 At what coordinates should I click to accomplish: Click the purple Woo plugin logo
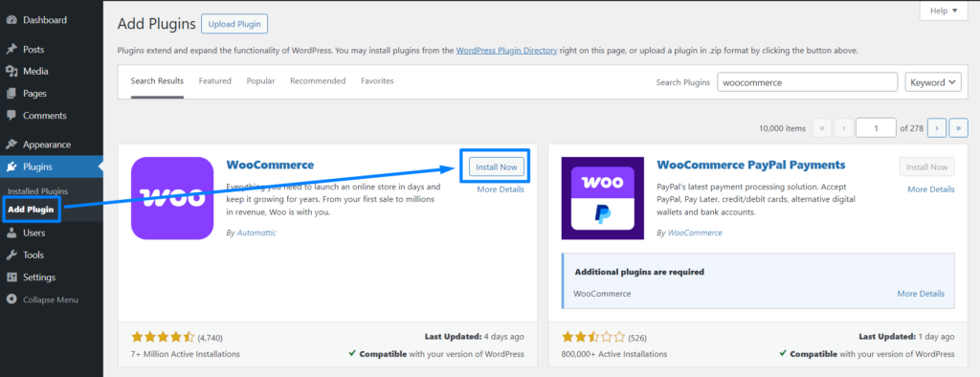172,198
